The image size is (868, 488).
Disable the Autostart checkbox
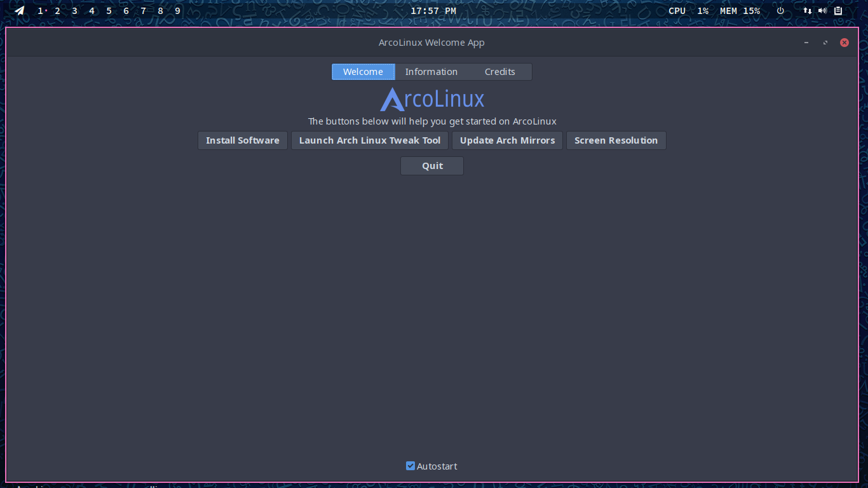410,466
